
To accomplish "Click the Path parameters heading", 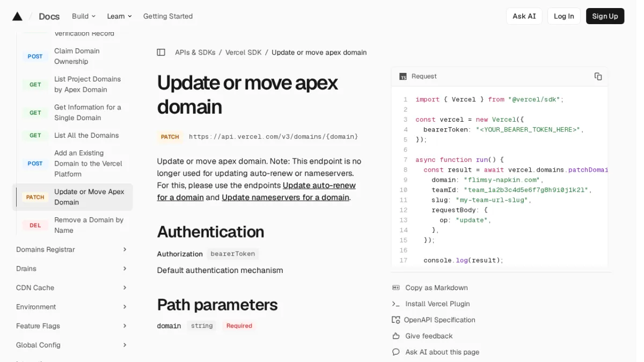I will tap(217, 305).
